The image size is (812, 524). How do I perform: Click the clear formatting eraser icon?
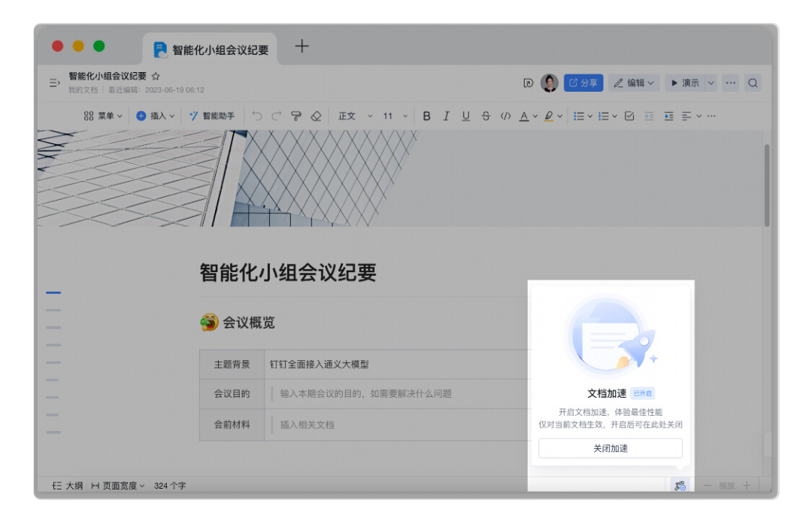click(x=316, y=116)
